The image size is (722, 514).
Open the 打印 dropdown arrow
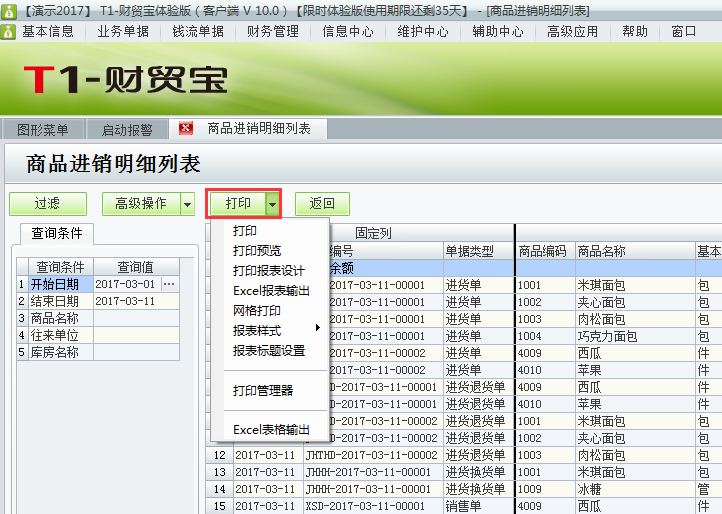[273, 204]
